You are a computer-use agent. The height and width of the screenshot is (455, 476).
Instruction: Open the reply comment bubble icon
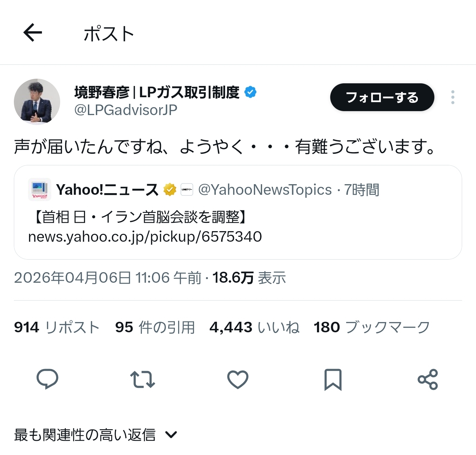coord(47,379)
